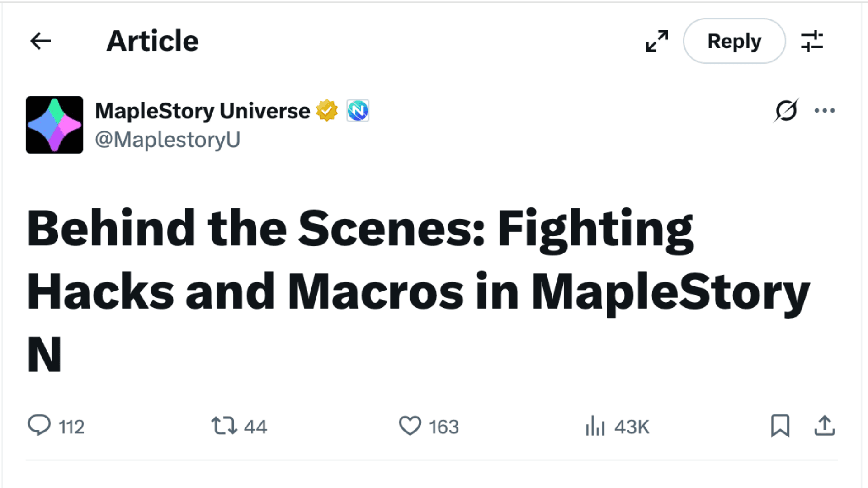Open the three-dot More options menu
This screenshot has width=868, height=488.
825,111
